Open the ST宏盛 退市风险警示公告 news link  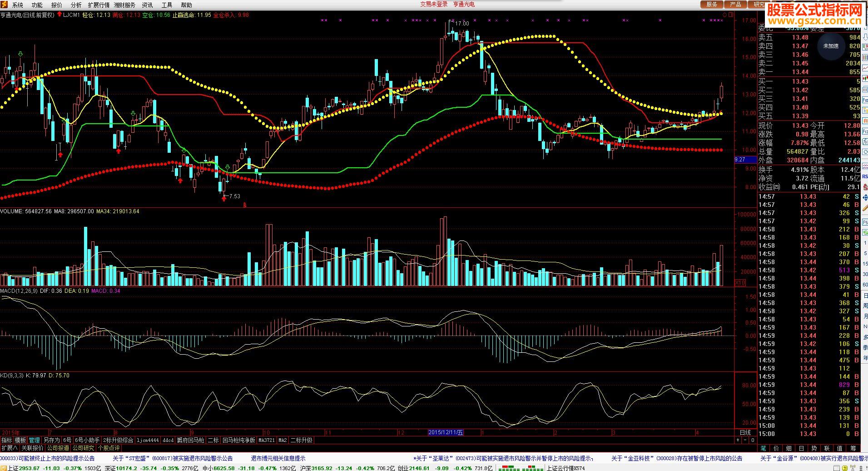(x=173, y=458)
